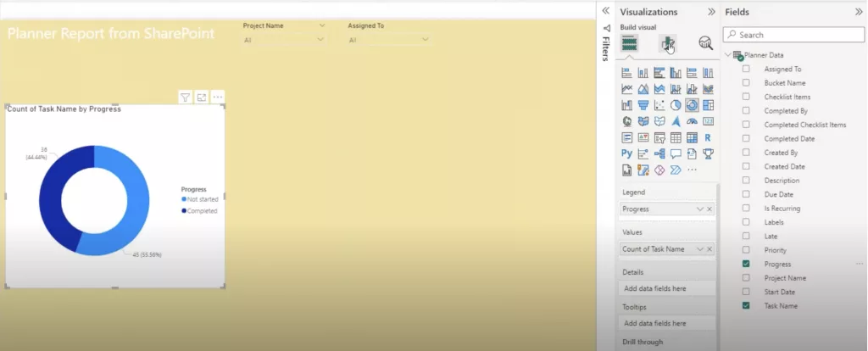The width and height of the screenshot is (868, 351).
Task: Select the trophy Metrics visual
Action: (x=708, y=153)
